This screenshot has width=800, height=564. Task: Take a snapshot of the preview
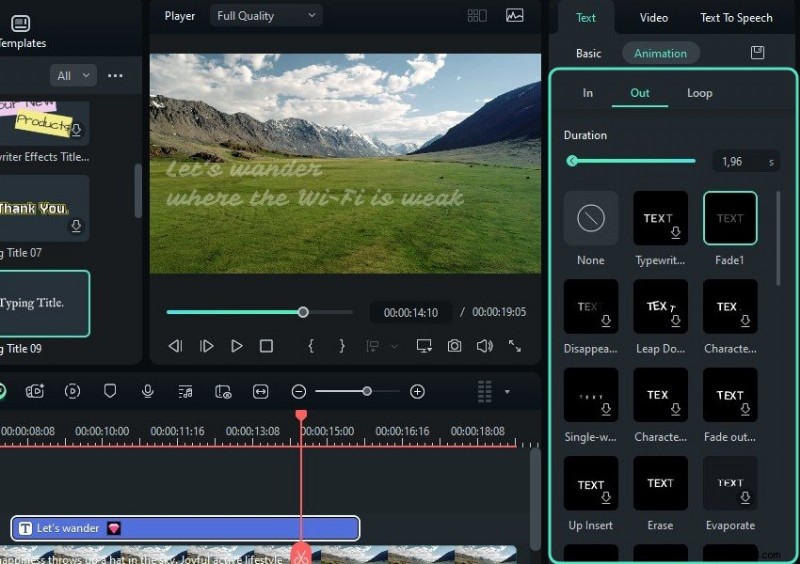click(x=454, y=346)
